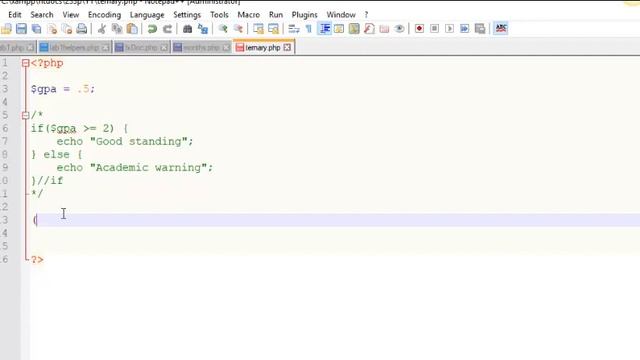Open Find with the binoculars icon
The height and width of the screenshot is (360, 640).
pos(187,29)
